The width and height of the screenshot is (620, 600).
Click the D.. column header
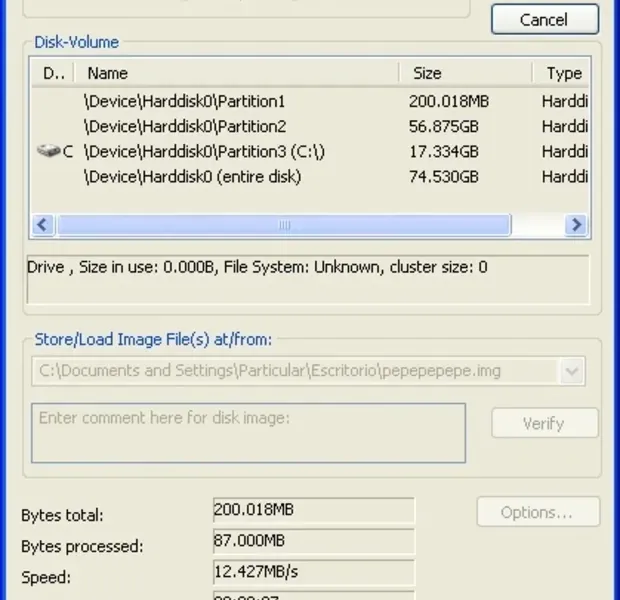pyautogui.click(x=53, y=73)
